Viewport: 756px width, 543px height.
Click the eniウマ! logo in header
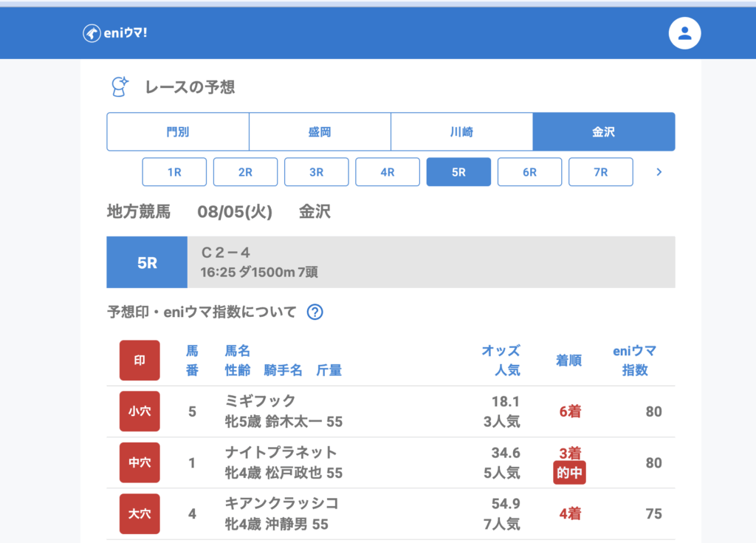[x=114, y=33]
